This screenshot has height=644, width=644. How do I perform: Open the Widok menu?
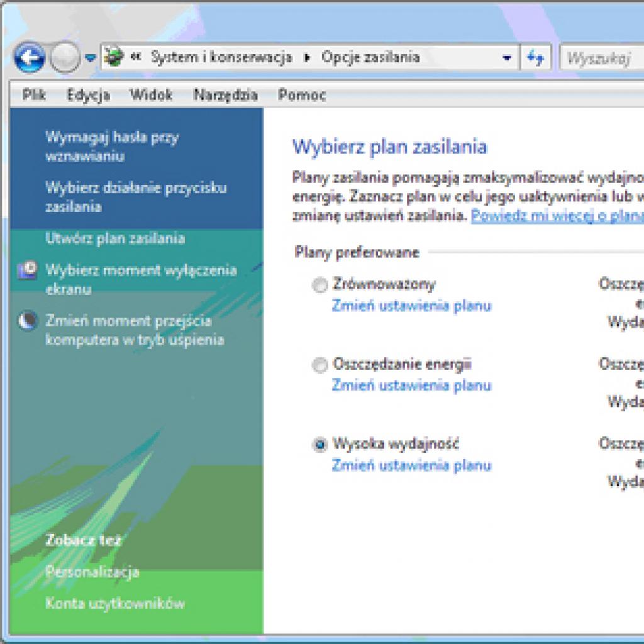coord(151,95)
